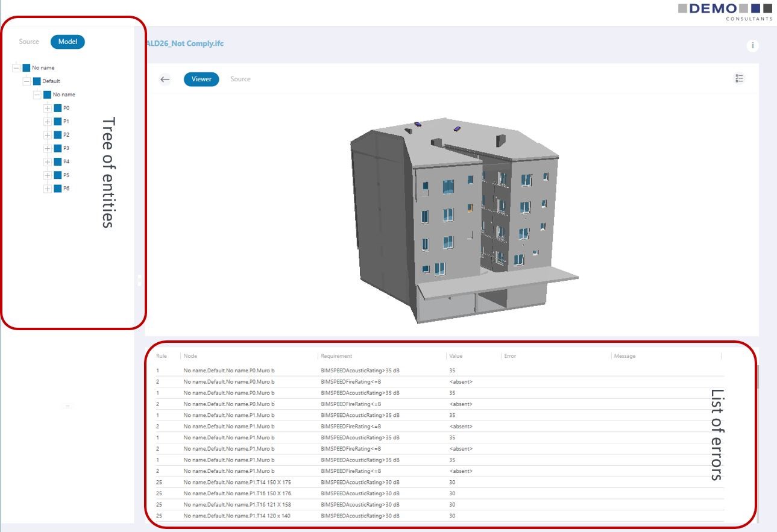Toggle the P5 storey checkbox
777x532 pixels.
[58, 175]
